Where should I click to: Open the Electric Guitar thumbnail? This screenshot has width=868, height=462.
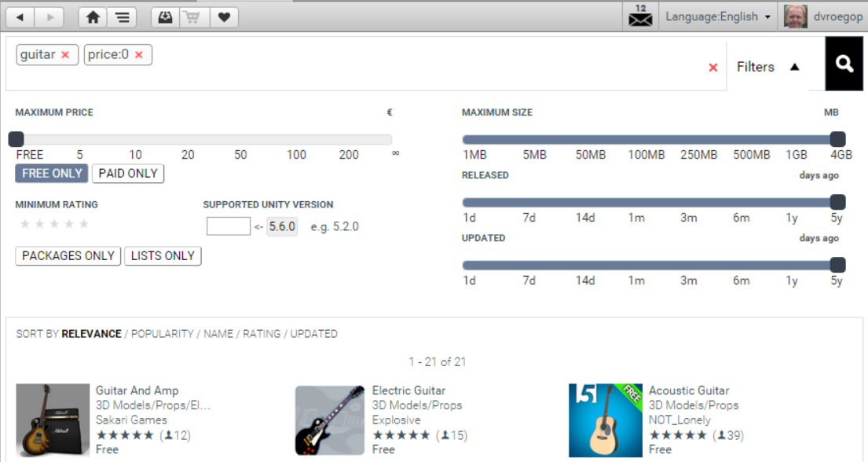point(330,420)
